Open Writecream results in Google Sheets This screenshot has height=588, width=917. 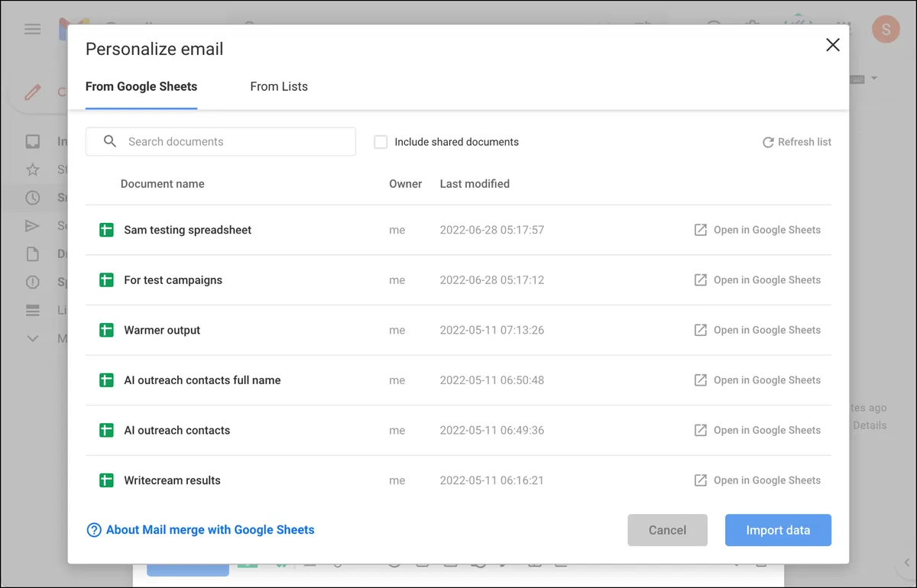click(x=757, y=480)
